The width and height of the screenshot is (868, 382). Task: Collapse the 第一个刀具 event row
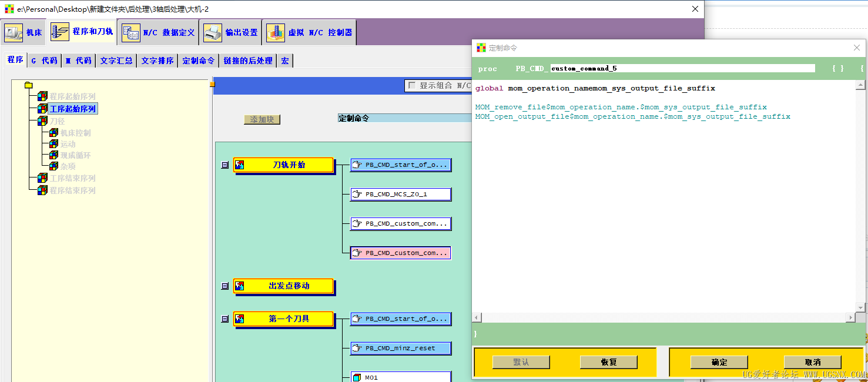coord(224,319)
